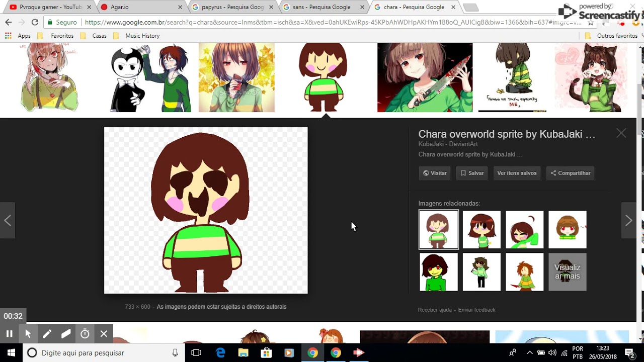Open the volume control in system tray
Screen dimensions: 644x362
(552, 352)
